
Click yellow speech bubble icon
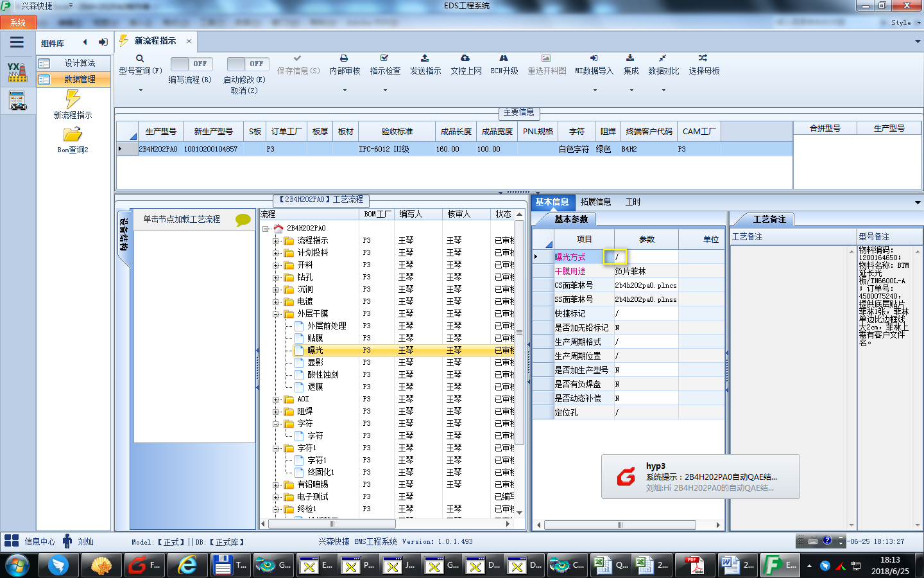(x=243, y=220)
